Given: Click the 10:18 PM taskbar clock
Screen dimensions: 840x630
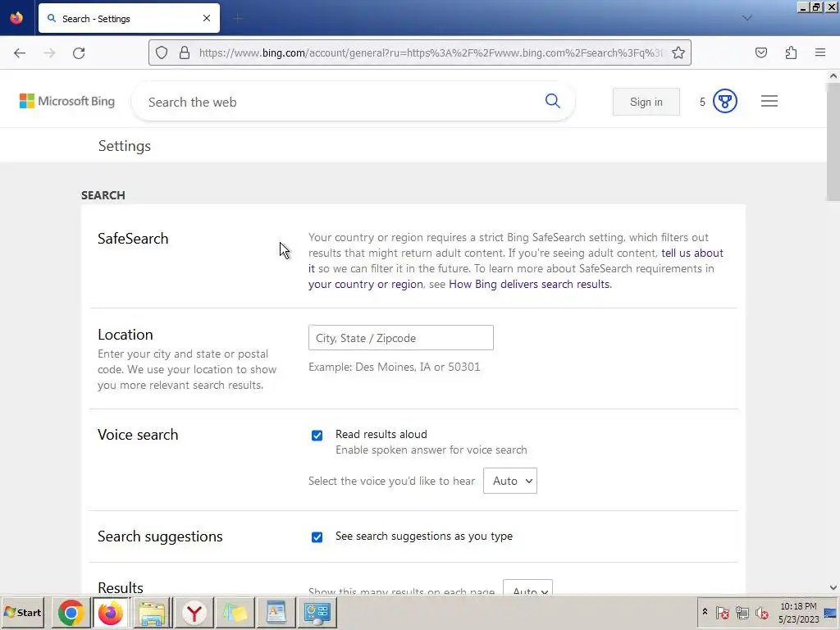Looking at the screenshot, I should (x=798, y=612).
